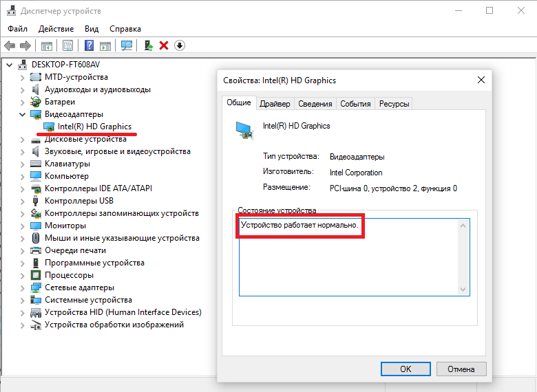Click the Мыши mouse device icon
Screen dimensions: 537x392
point(36,238)
